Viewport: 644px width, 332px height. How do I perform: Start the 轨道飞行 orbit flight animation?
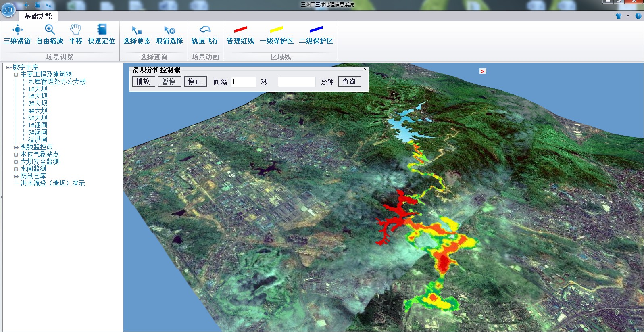205,34
